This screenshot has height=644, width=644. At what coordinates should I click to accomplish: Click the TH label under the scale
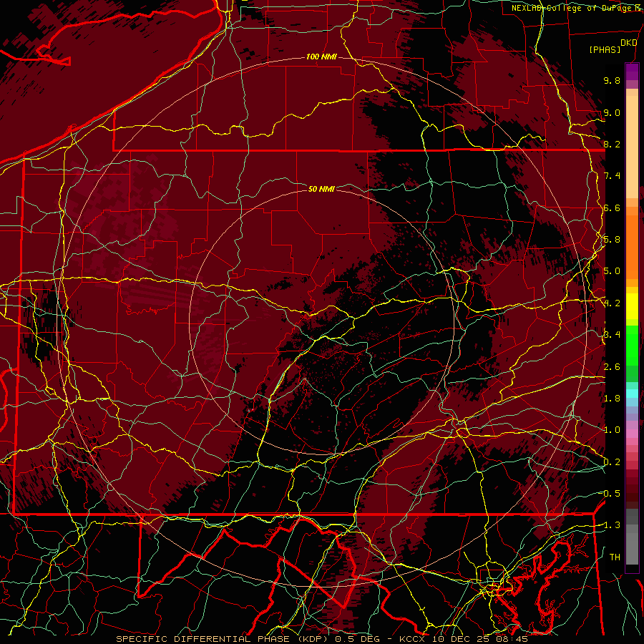point(615,557)
